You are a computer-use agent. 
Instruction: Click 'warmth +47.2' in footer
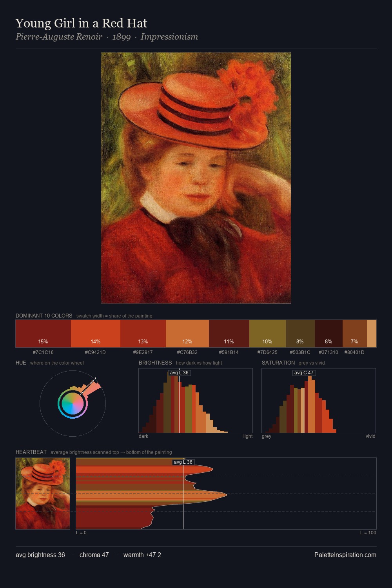click(142, 555)
